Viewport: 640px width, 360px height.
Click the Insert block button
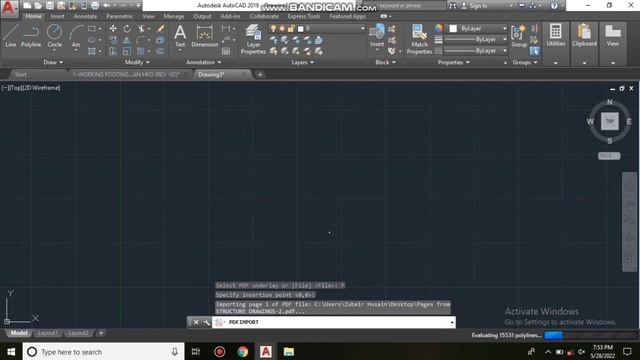point(377,36)
